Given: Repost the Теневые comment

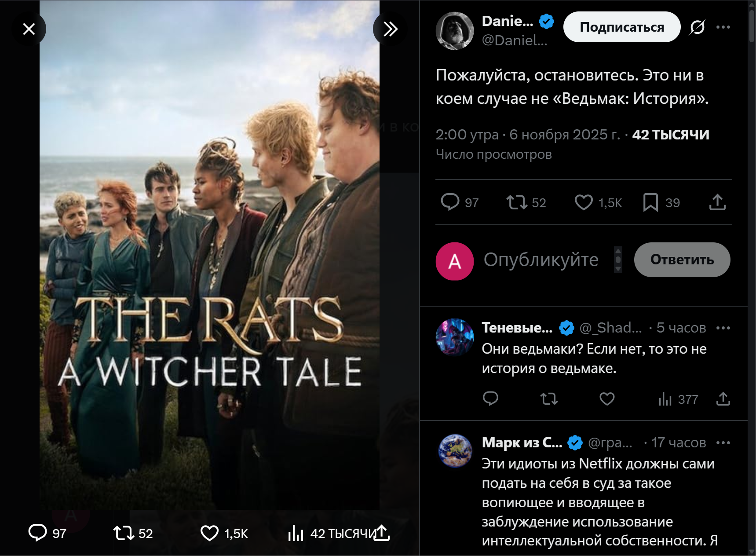Looking at the screenshot, I should [549, 399].
